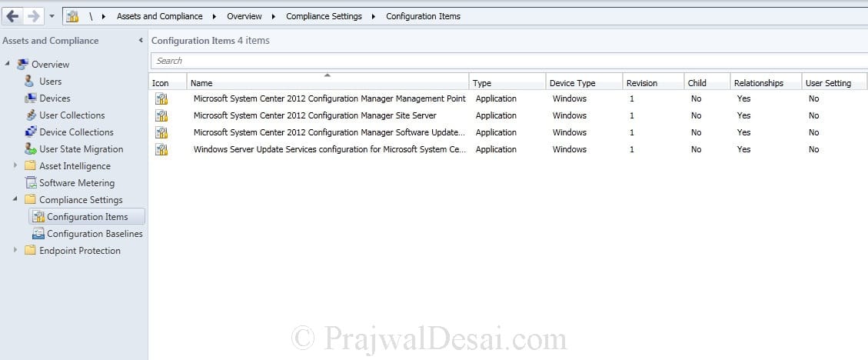Click the User State Migration icon

pyautogui.click(x=31, y=149)
